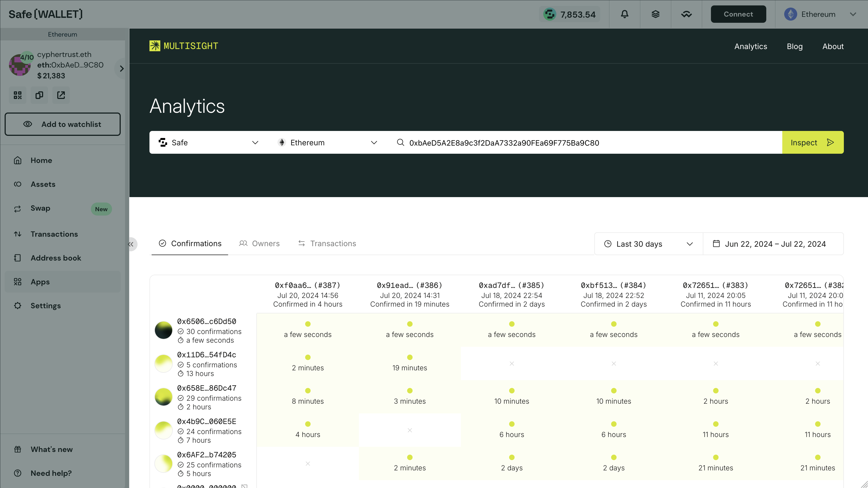Viewport: 868px width, 488px height.
Task: Show QR code for the Safe address
Action: click(18, 95)
